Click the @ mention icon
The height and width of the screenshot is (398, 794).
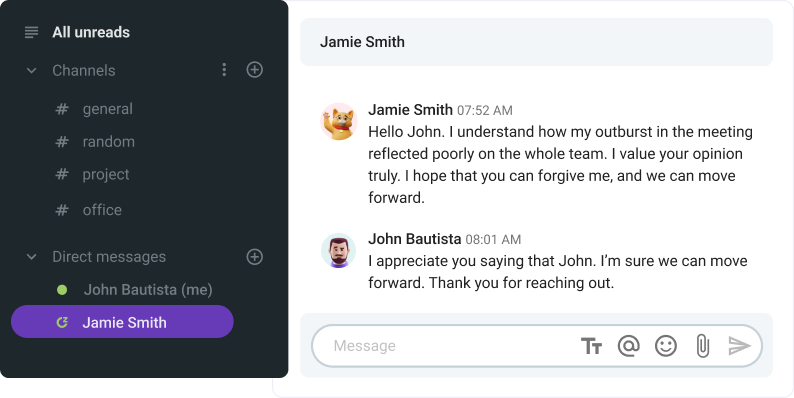coord(628,346)
